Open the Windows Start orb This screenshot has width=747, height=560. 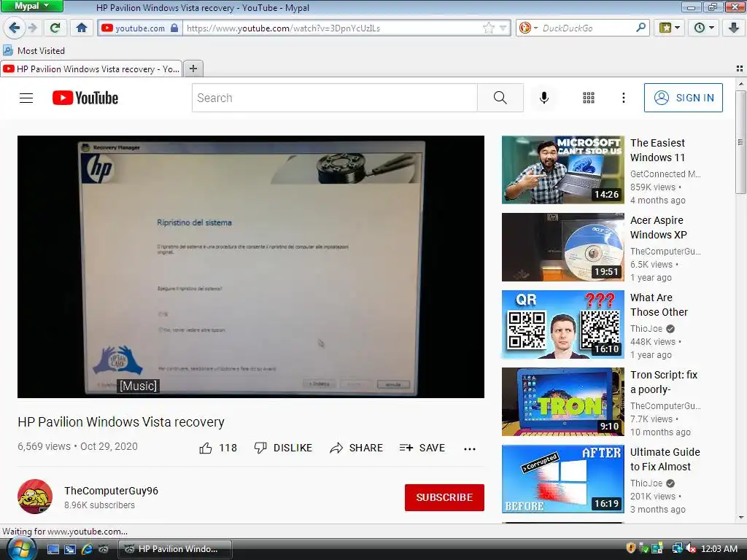(21, 548)
